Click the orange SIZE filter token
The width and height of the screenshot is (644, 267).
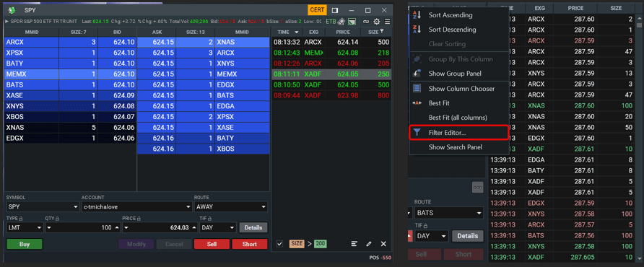(x=297, y=244)
